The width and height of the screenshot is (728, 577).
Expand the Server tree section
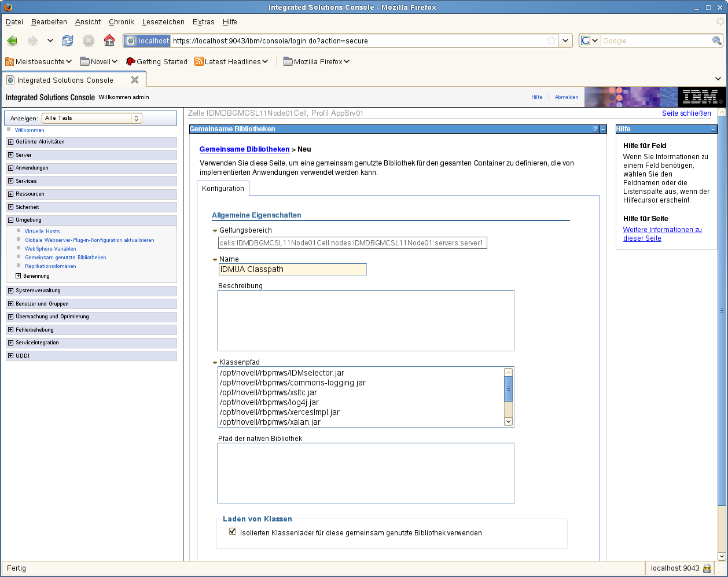[10, 155]
